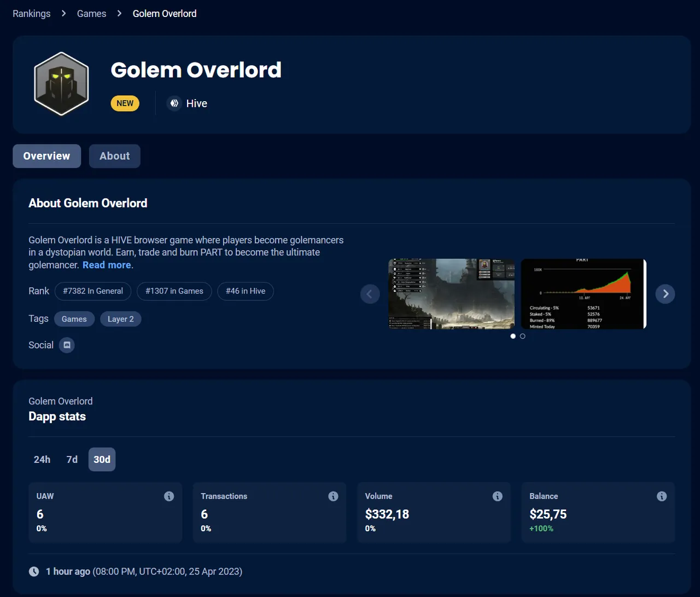This screenshot has height=597, width=700.
Task: Click the Dapp stats heading
Action: 57,416
